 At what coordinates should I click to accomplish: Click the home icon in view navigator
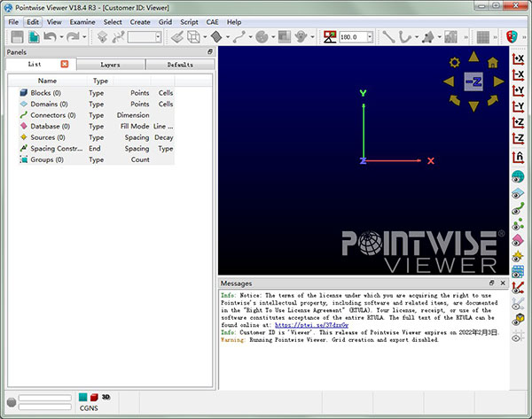(x=491, y=61)
